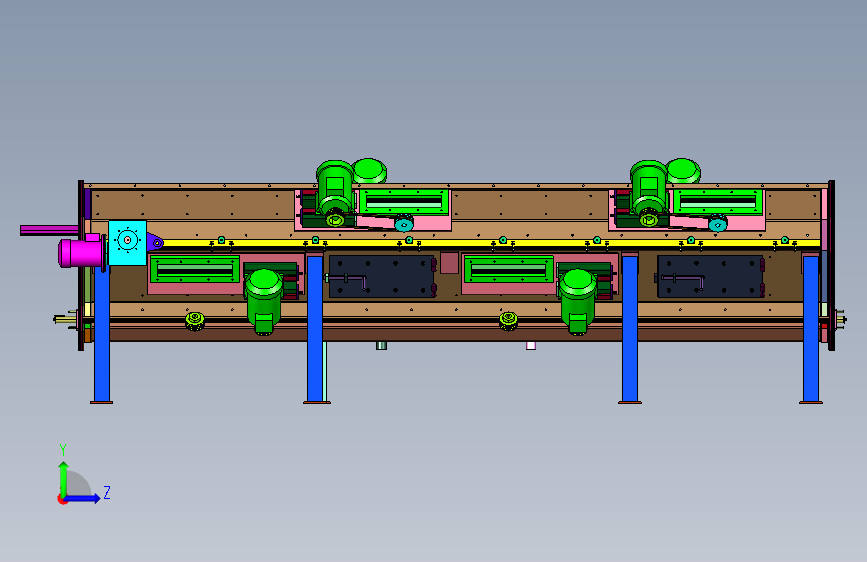Click the green Y axis of the triad
The height and width of the screenshot is (562, 867).
tap(63, 479)
